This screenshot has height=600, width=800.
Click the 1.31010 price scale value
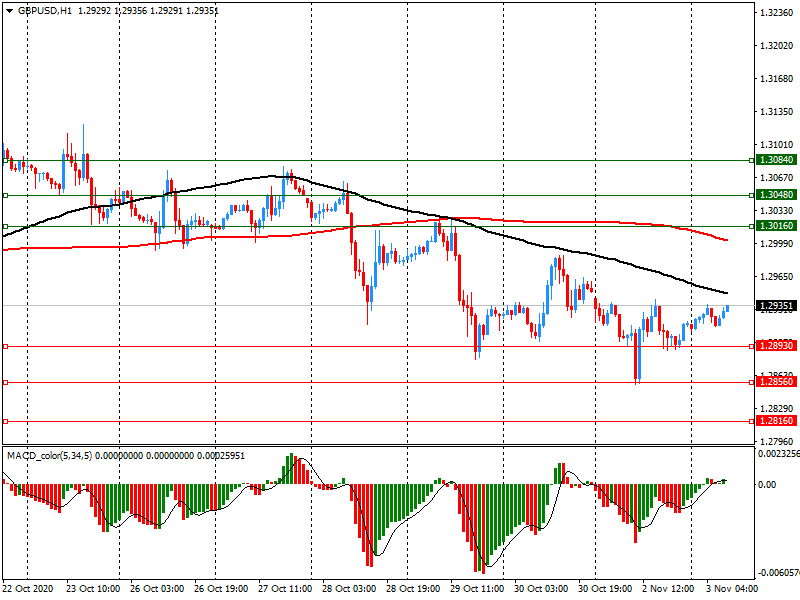point(777,145)
